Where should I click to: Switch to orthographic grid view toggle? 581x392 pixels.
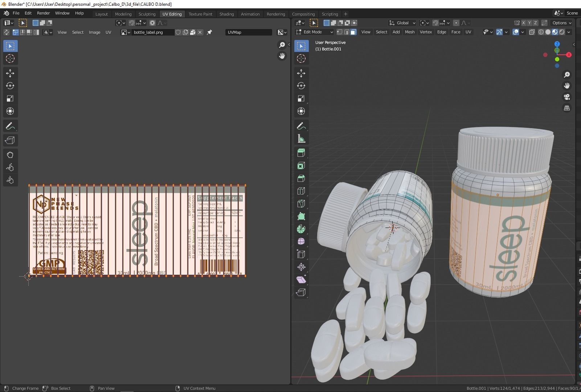[567, 108]
